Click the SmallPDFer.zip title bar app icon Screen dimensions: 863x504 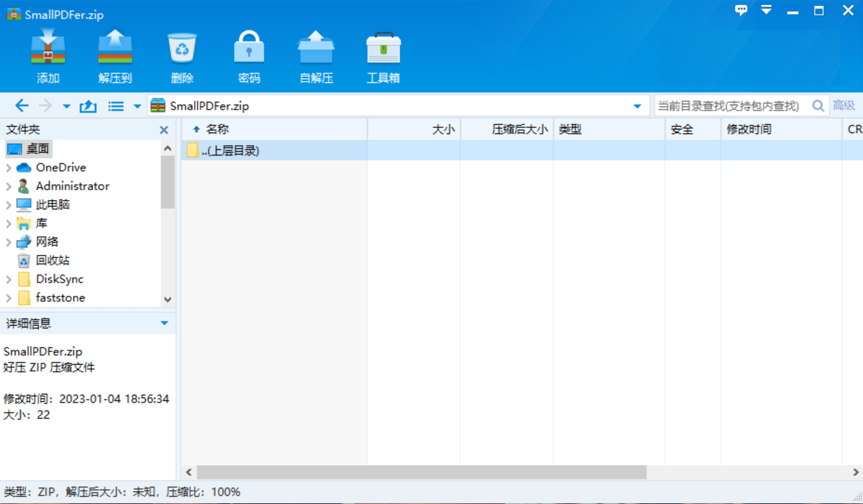tap(14, 14)
